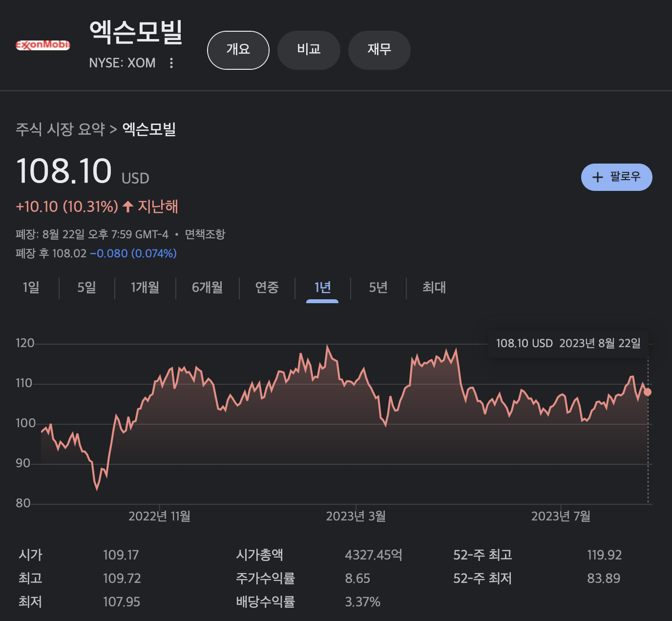
Task: Click the data point marker on the chart
Action: coord(648,392)
